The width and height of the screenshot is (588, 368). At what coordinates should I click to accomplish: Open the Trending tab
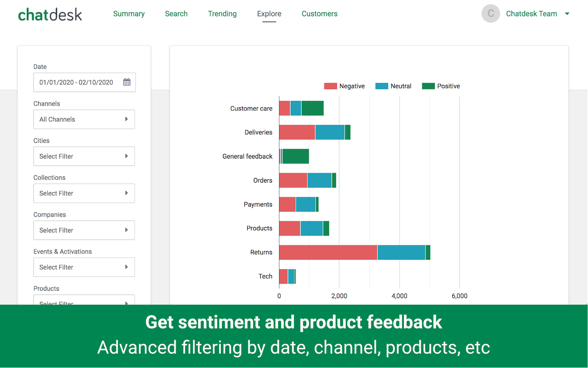(x=222, y=14)
